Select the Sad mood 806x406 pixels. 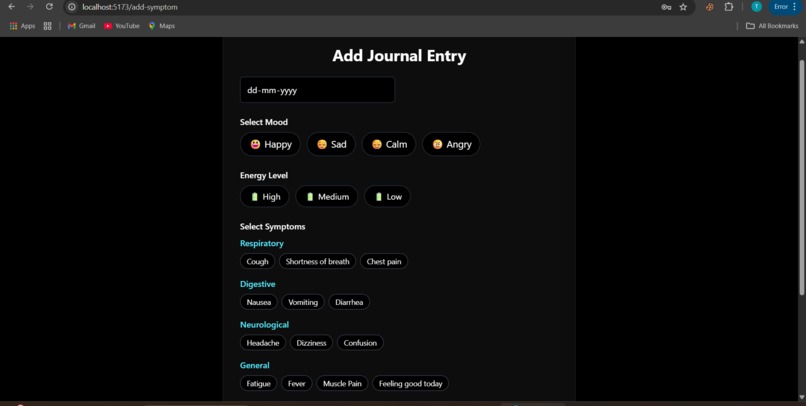[x=331, y=144]
